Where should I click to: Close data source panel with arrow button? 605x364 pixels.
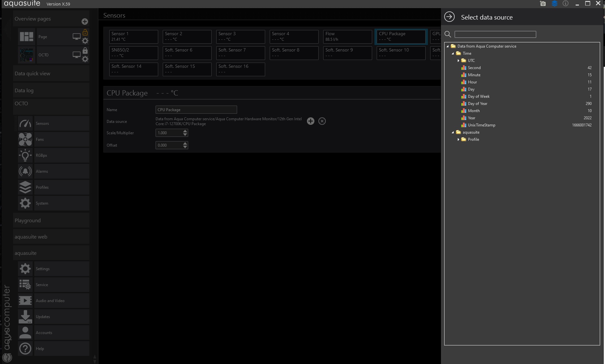click(449, 17)
